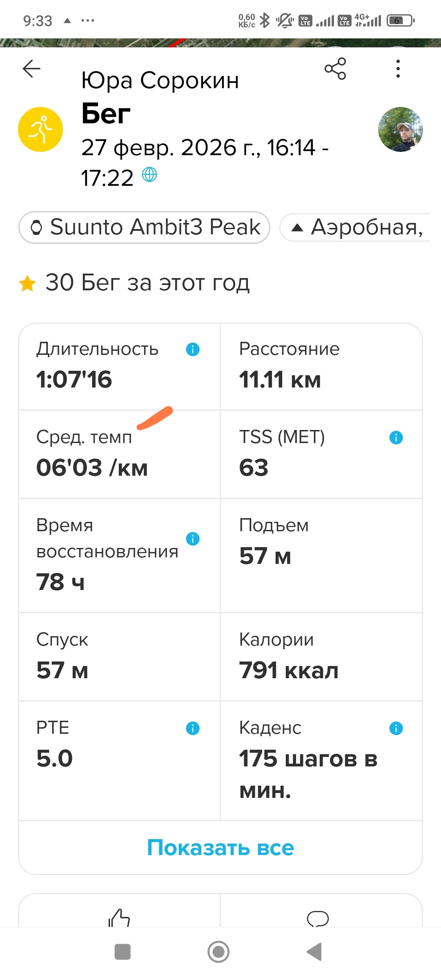Screen dimensions: 441x980
Task: Show info for TSS (MET)
Action: (396, 437)
